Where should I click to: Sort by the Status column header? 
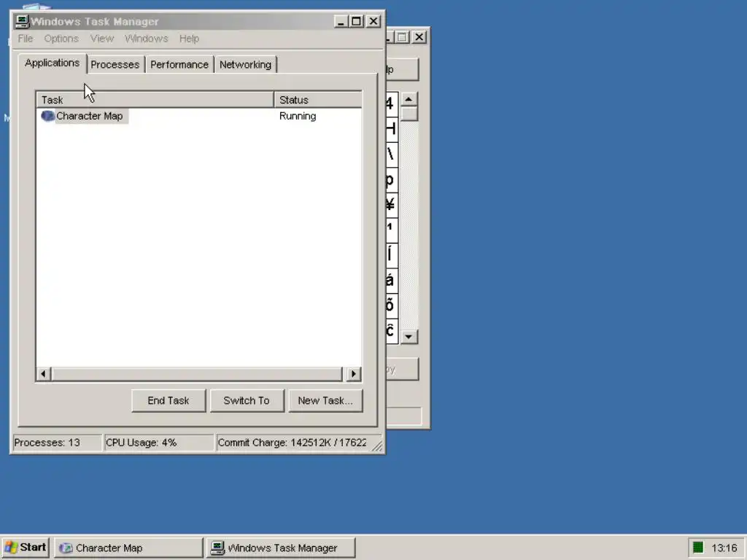click(318, 100)
